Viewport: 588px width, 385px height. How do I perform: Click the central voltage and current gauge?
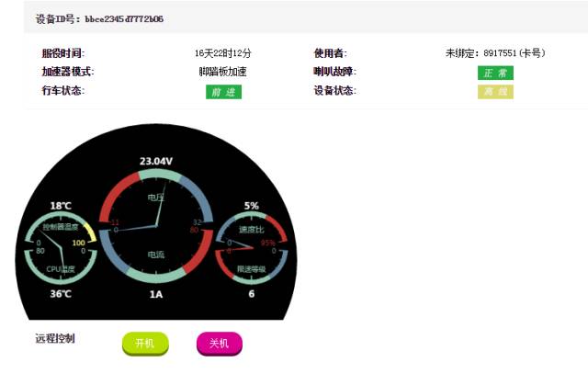[156, 226]
